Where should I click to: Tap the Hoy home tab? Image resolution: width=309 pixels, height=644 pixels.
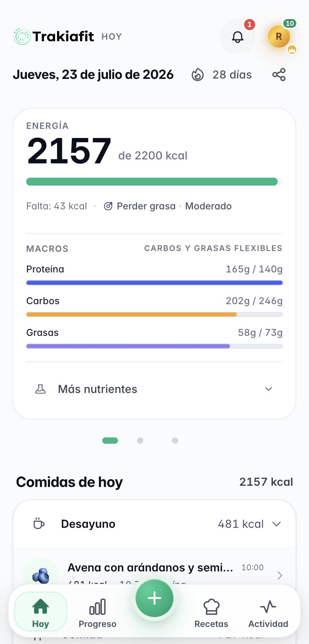(41, 611)
